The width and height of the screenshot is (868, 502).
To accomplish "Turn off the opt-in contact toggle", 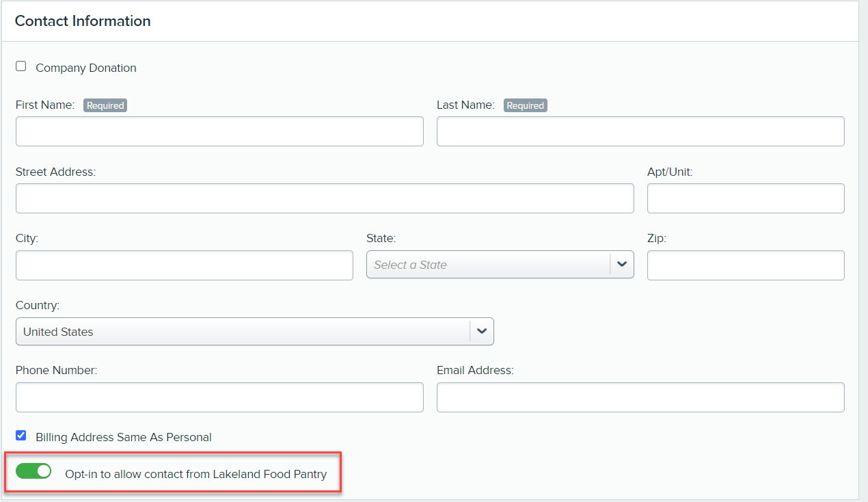I will point(33,471).
